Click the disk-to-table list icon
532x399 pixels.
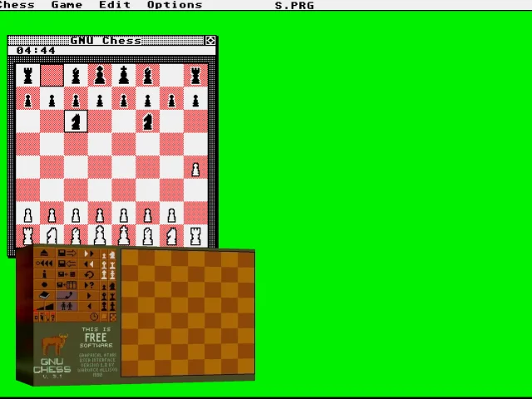[x=66, y=284]
